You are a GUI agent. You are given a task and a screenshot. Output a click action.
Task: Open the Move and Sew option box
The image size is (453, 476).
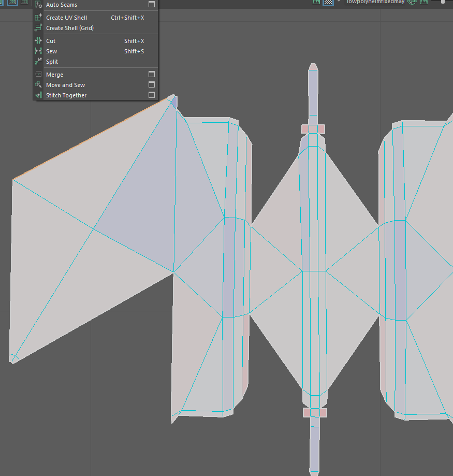[x=152, y=85]
